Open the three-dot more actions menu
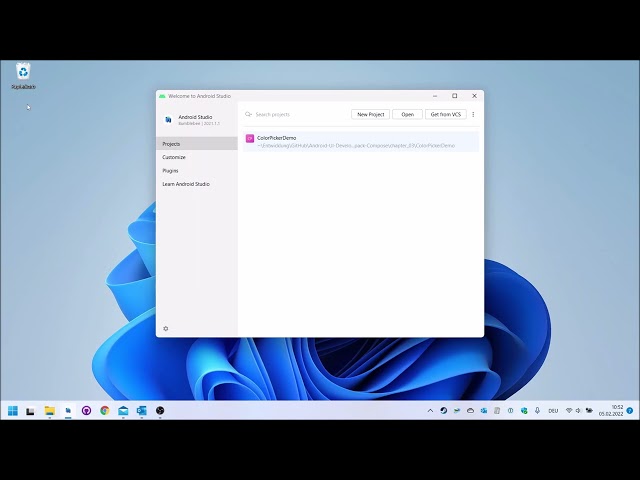The image size is (640, 480). (473, 114)
